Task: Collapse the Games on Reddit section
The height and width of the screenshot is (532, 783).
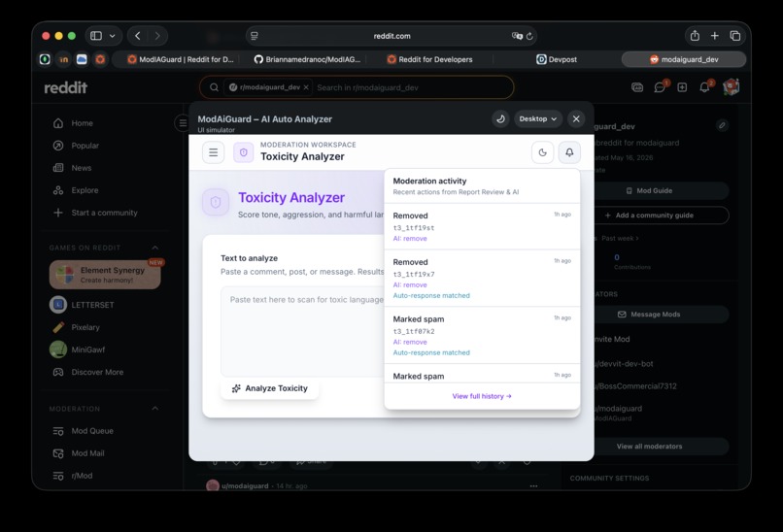Action: point(155,248)
